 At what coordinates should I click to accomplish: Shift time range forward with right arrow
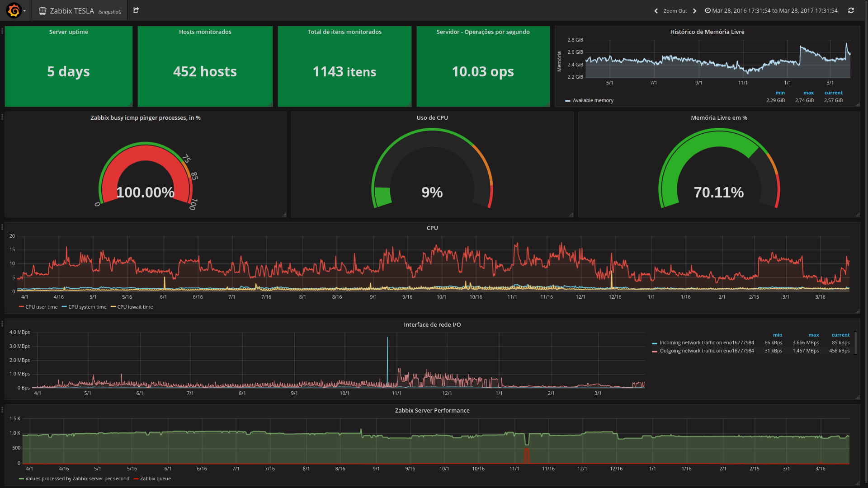(x=695, y=11)
